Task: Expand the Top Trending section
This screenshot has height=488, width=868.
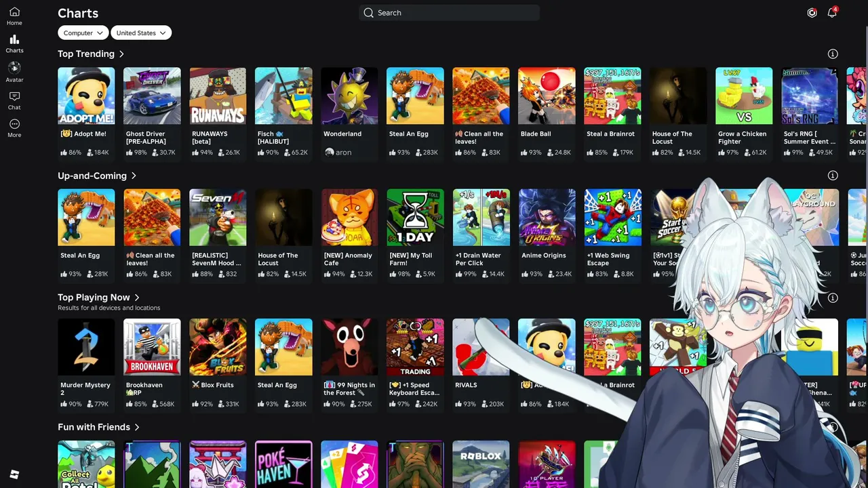Action: click(x=91, y=54)
